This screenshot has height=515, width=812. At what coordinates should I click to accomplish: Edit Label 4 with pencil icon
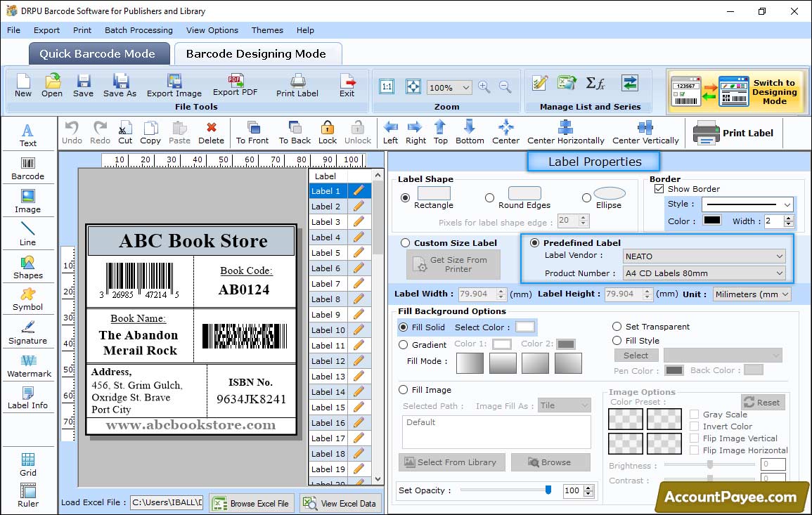(359, 237)
